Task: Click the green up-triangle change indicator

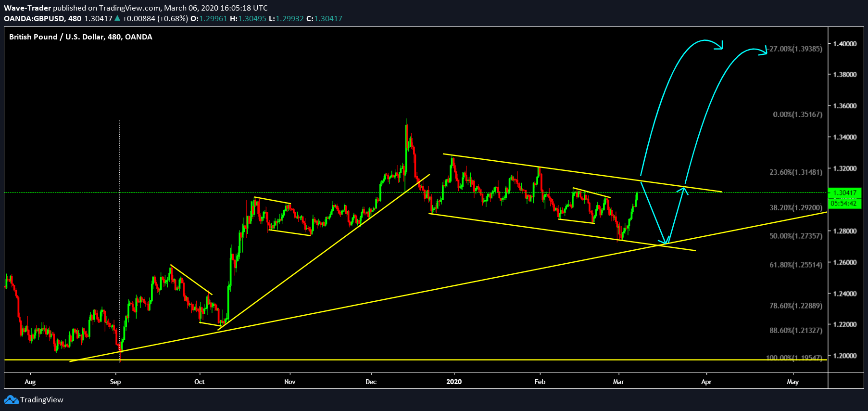Action: click(x=117, y=18)
